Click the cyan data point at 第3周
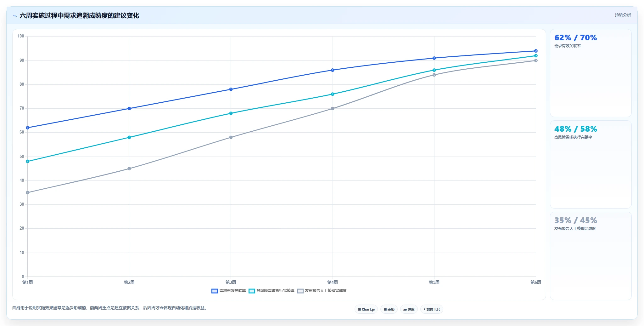 pyautogui.click(x=231, y=113)
